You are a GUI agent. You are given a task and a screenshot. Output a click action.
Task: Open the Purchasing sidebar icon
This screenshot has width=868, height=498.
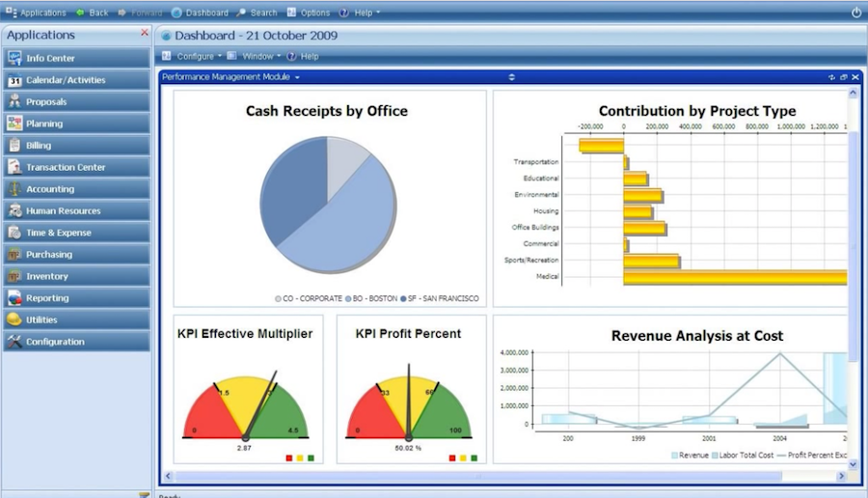14,254
